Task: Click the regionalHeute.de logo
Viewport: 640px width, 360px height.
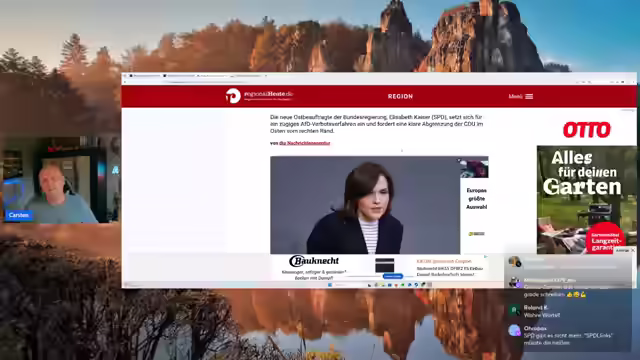Action: 260,96
